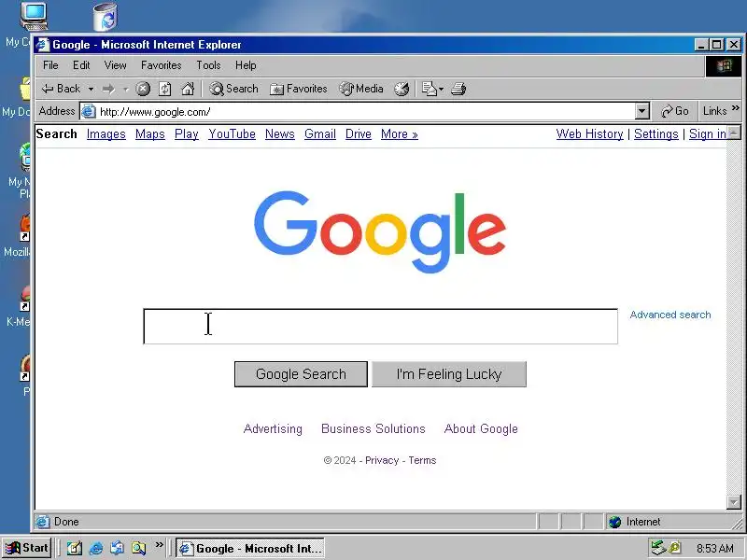Open the Tools menu

[x=208, y=65]
